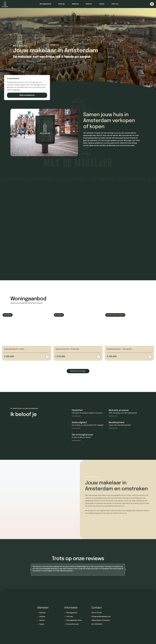Open the Expats menu item
This screenshot has width=156, height=644.
pos(102,4)
